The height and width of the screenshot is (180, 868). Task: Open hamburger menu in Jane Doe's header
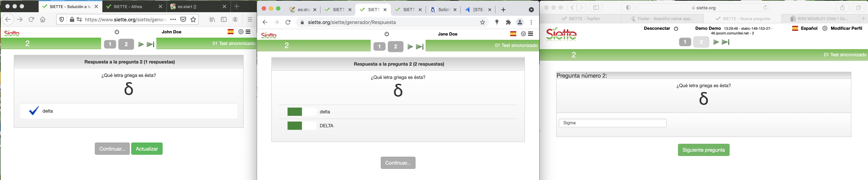click(x=531, y=34)
